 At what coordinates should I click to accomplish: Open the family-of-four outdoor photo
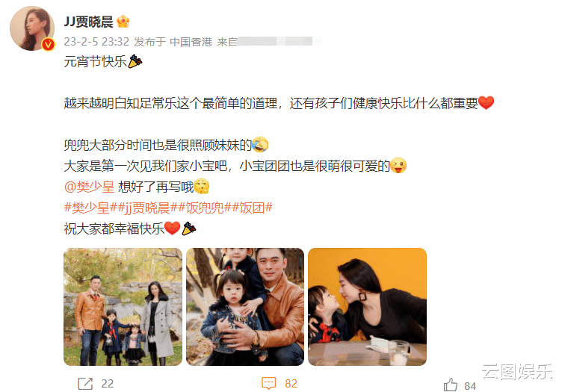pyautogui.click(x=123, y=307)
